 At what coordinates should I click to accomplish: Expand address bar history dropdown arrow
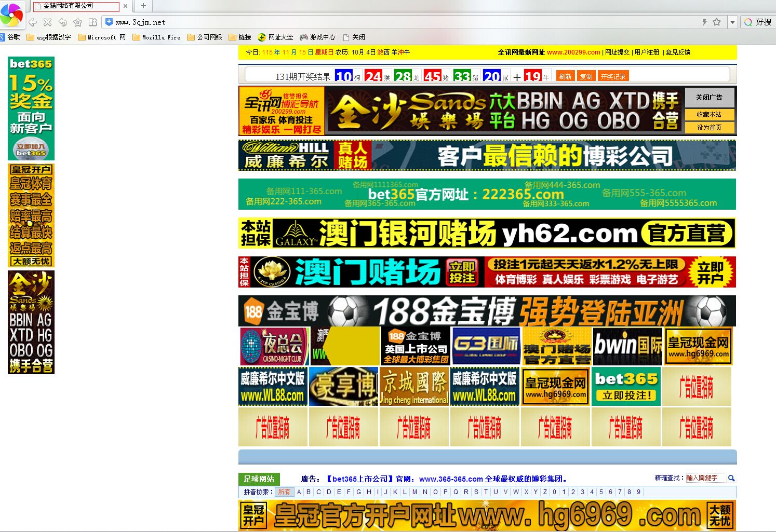[x=732, y=22]
